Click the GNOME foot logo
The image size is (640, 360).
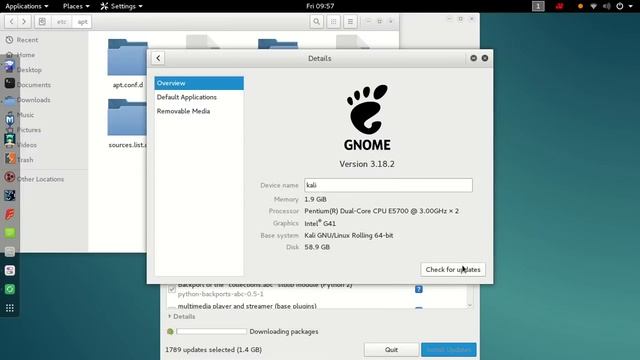[367, 109]
